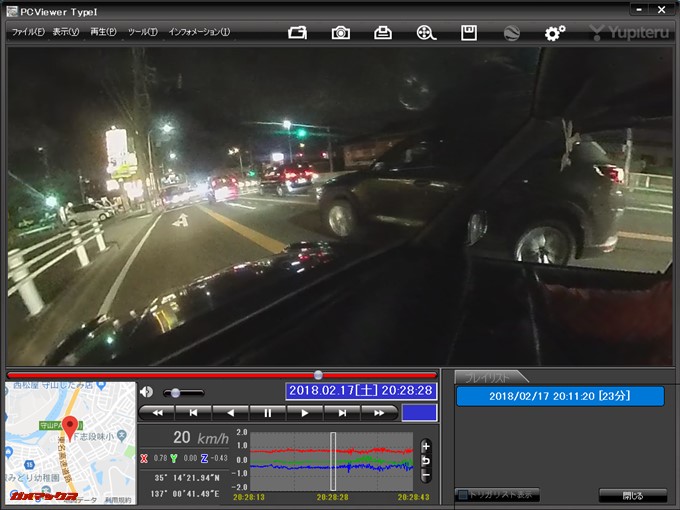Viewport: 680px width, 510px height.
Task: Select the プレイリスト tab
Action: point(487,377)
